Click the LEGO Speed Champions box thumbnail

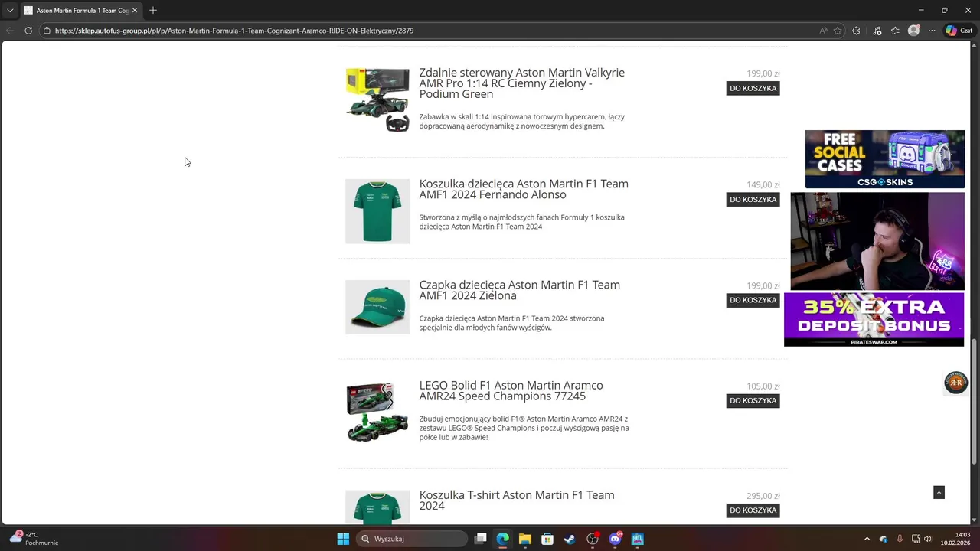click(377, 412)
